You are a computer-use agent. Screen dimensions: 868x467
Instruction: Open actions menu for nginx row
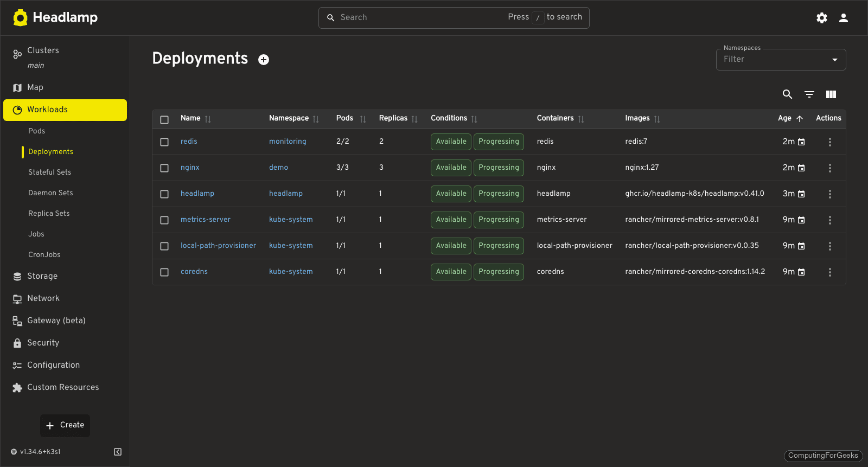coord(830,168)
